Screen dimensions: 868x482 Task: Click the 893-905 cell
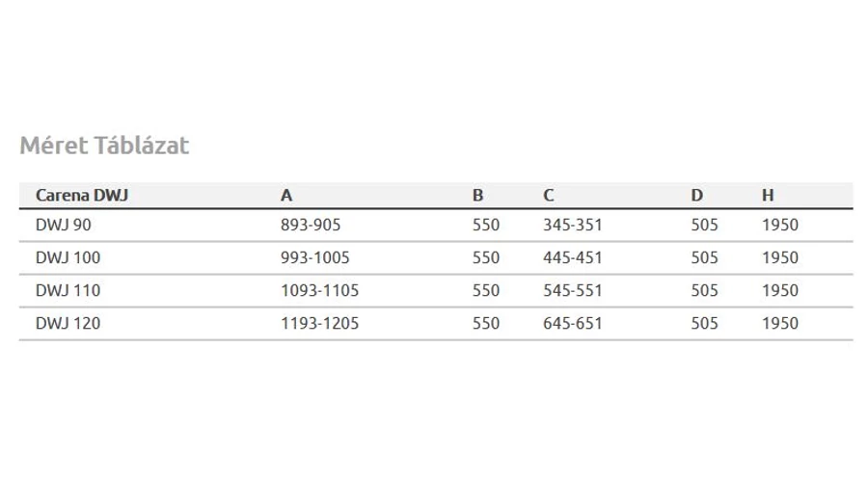tap(311, 226)
